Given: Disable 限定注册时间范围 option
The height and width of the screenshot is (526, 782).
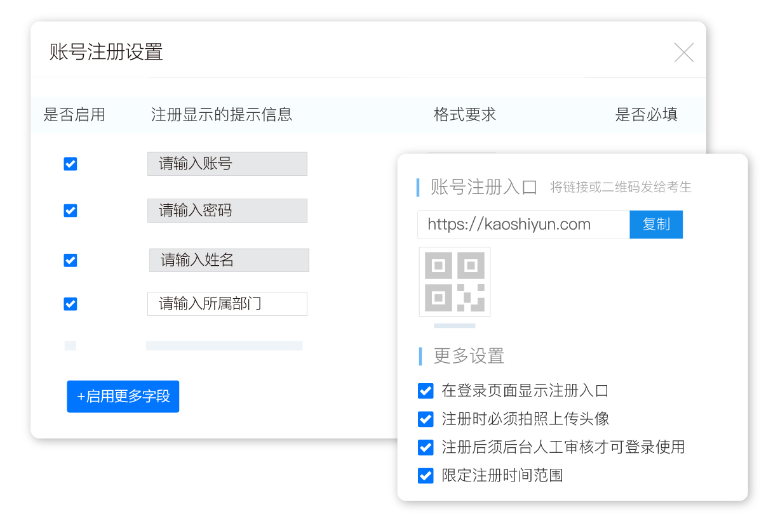Looking at the screenshot, I should pos(426,475).
